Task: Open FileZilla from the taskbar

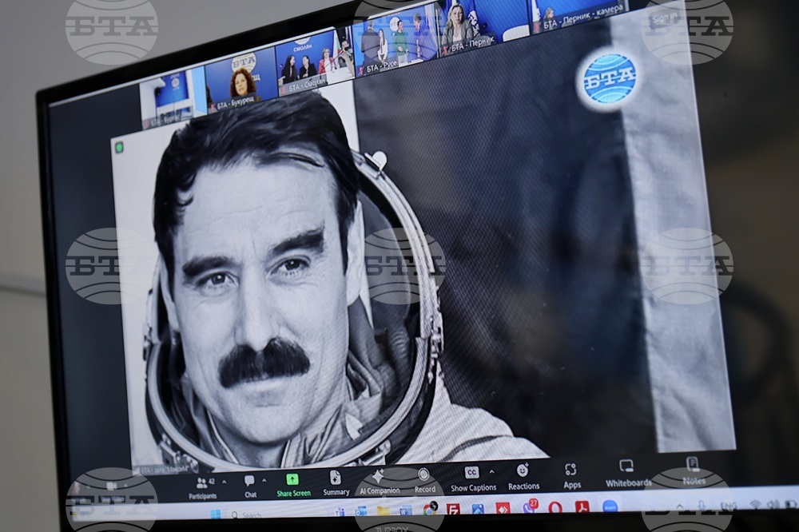Action: point(453,509)
